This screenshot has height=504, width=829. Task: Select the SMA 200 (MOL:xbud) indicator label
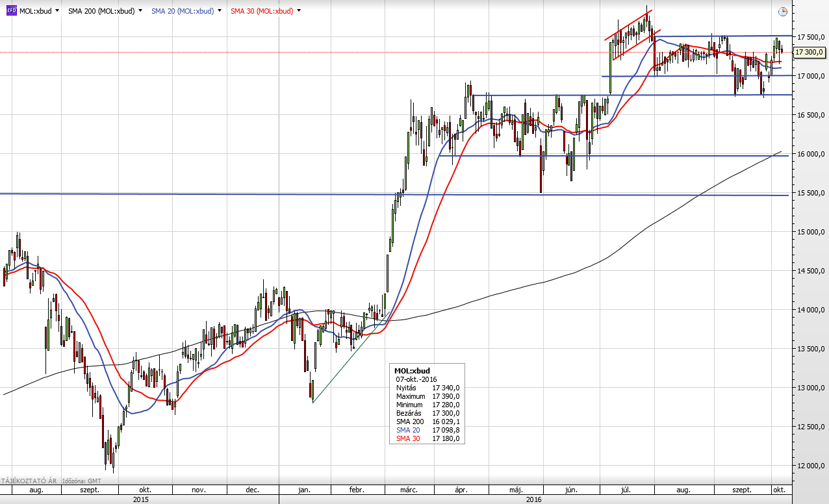pyautogui.click(x=102, y=12)
